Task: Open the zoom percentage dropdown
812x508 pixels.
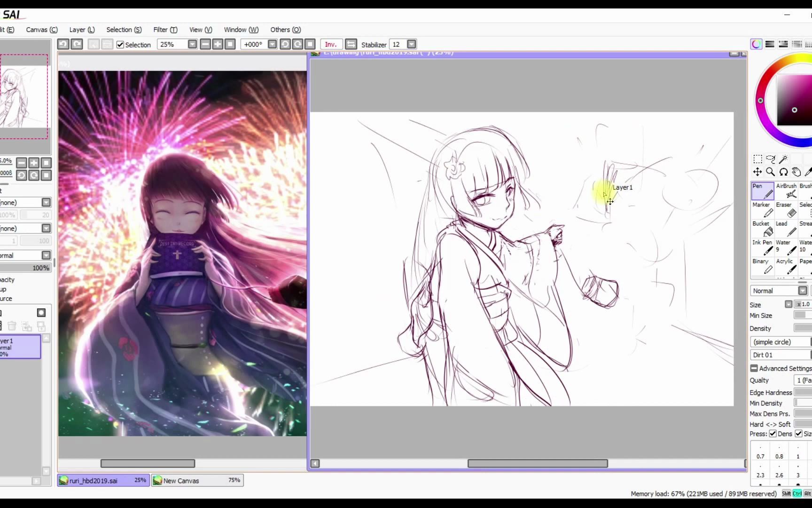Action: point(192,44)
